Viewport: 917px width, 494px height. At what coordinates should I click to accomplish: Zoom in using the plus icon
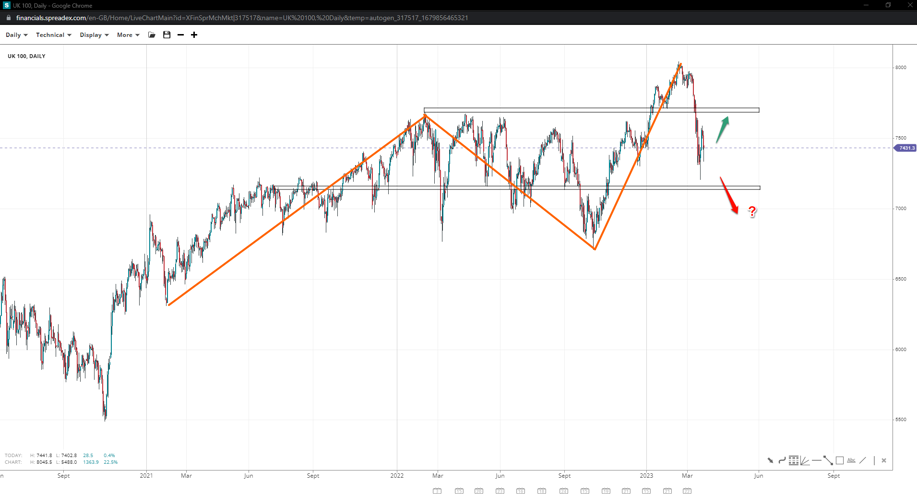[194, 35]
